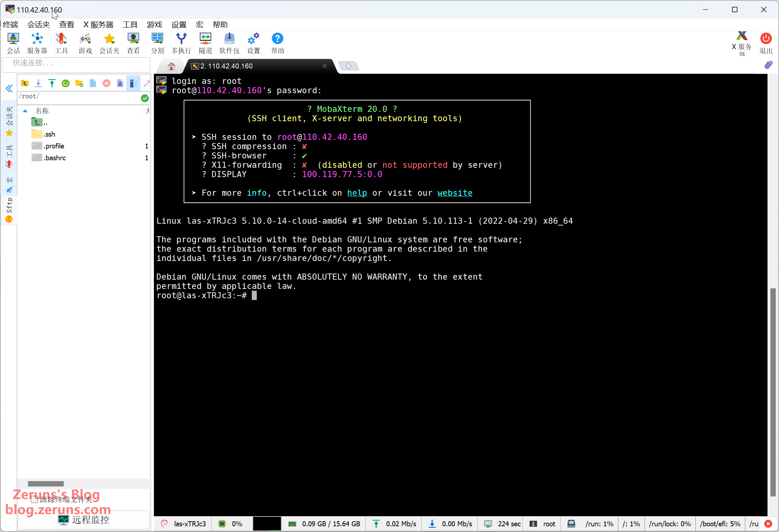This screenshot has height=532, width=779.
Task: Click the 会话夹 star toolbar icon
Action: point(109,43)
